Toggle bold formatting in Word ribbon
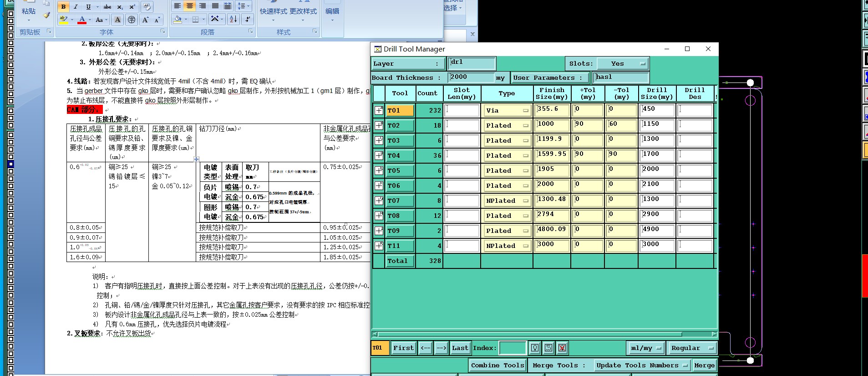The height and width of the screenshot is (376, 868). (63, 6)
